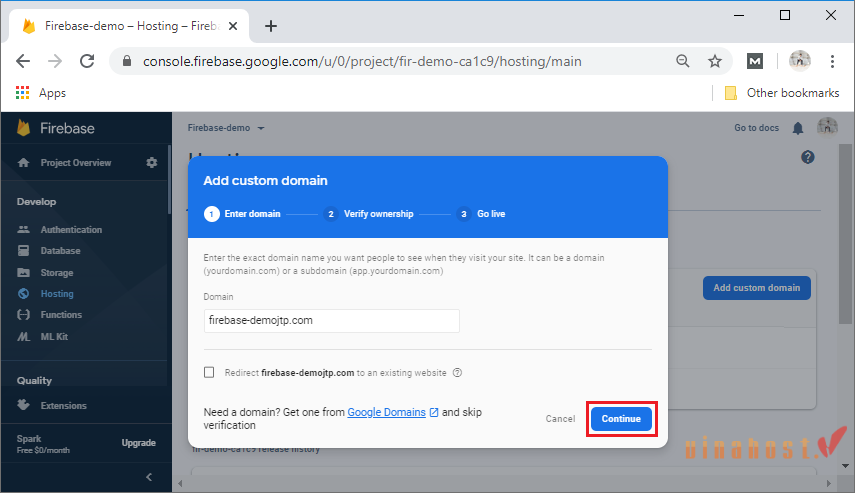The width and height of the screenshot is (857, 495).
Task: Open Chrome profile avatar
Action: coord(800,61)
